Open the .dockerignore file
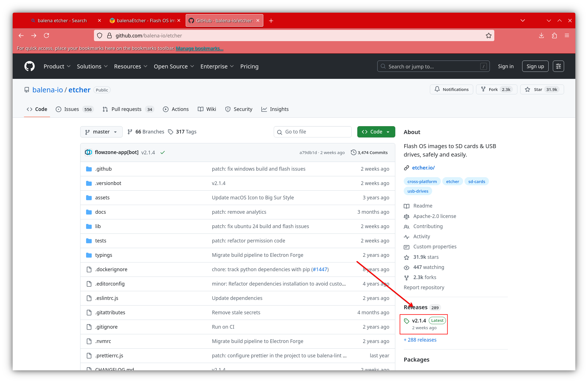This screenshot has height=383, width=588. point(111,270)
